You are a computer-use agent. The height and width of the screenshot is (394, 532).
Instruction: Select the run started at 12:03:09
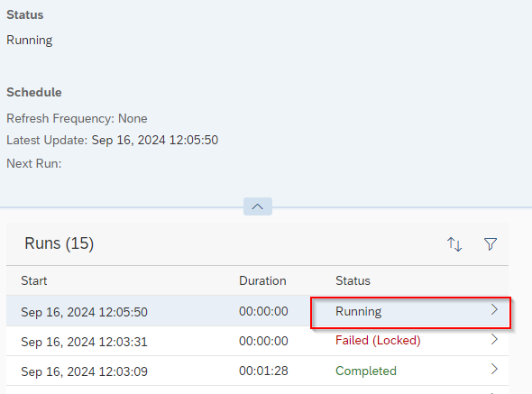tap(257, 371)
